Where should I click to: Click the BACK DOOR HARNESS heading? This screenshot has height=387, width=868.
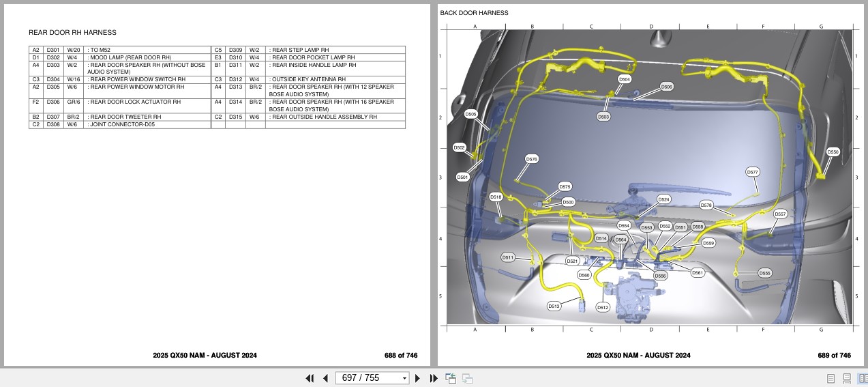point(474,13)
